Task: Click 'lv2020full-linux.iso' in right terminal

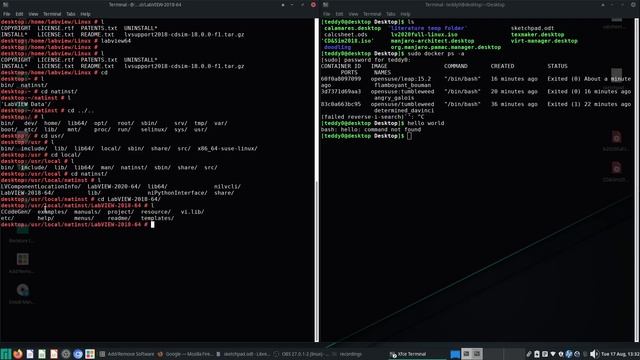Action: coord(424,35)
